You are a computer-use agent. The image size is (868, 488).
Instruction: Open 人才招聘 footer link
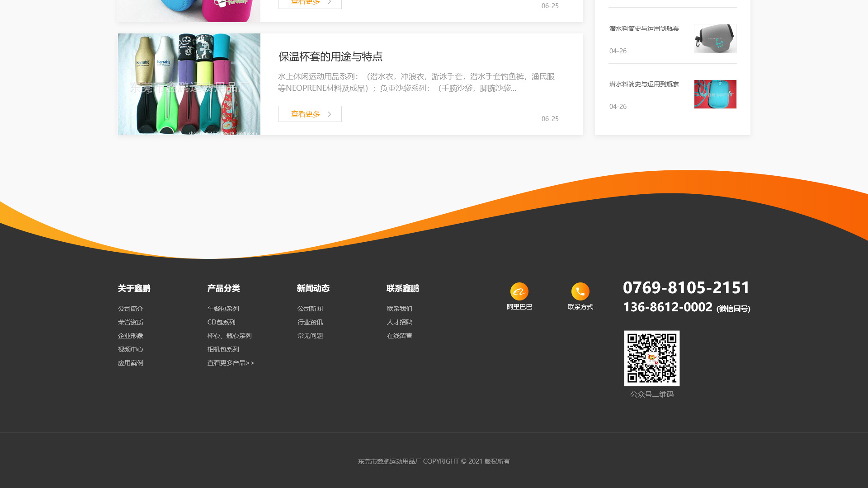tap(399, 322)
